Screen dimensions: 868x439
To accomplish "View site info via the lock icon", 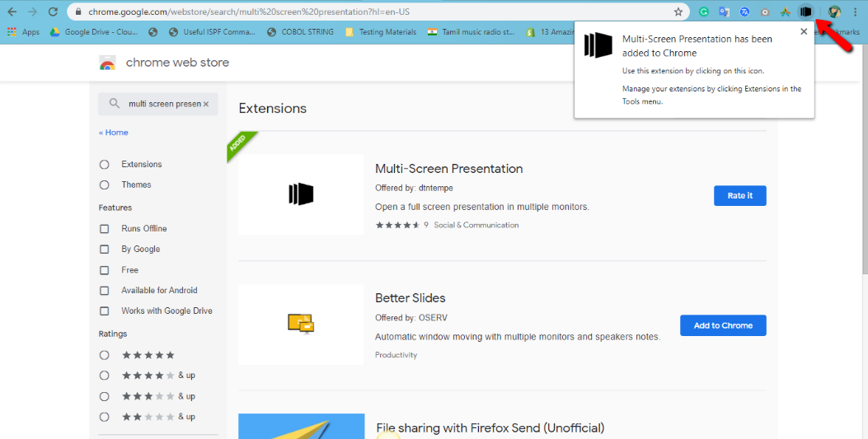I will pyautogui.click(x=78, y=12).
